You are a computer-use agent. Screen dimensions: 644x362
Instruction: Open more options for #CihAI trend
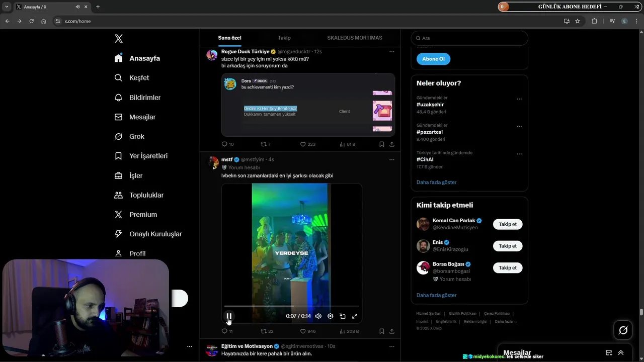click(x=519, y=154)
